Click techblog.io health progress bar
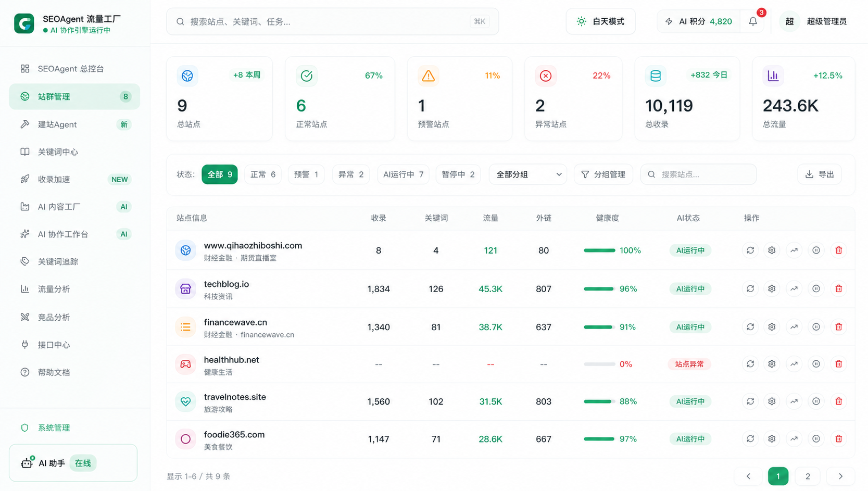Viewport: 868px width, 491px height. 599,289
